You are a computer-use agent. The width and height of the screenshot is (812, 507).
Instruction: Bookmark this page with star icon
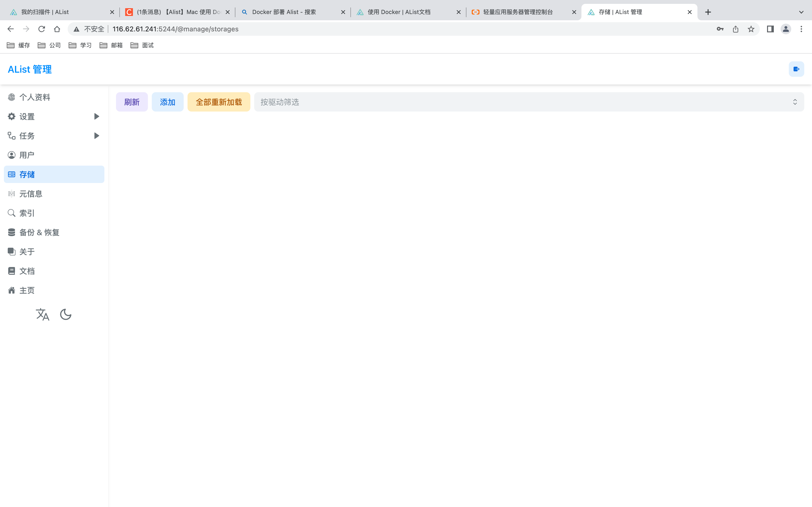coord(751,29)
